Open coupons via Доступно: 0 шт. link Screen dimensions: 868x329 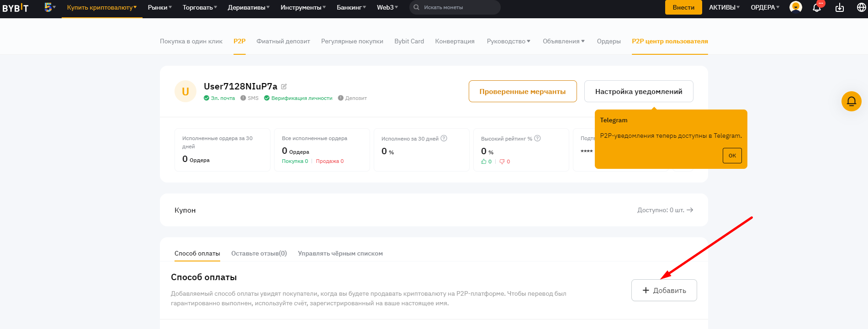[x=665, y=210]
